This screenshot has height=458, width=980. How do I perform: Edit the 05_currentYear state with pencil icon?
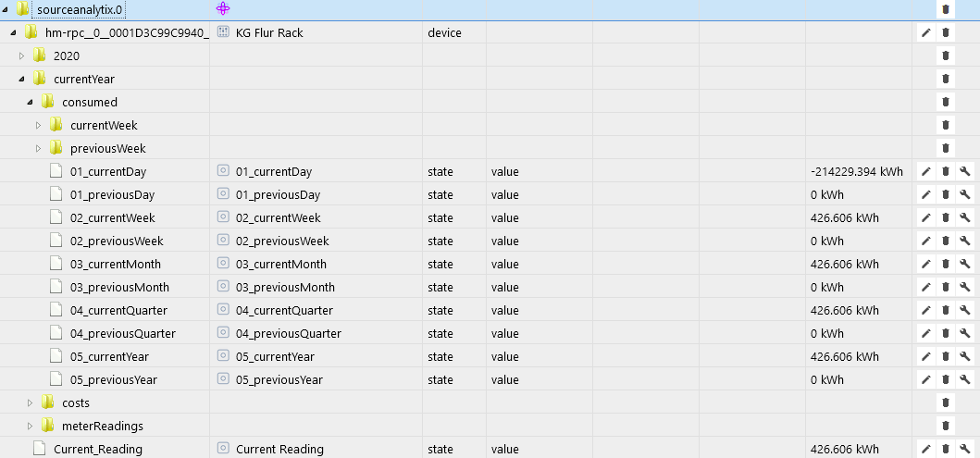(x=925, y=356)
